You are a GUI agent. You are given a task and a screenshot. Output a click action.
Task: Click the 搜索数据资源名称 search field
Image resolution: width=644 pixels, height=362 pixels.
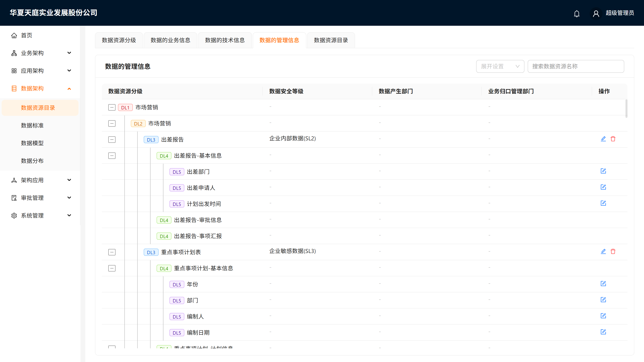(576, 66)
